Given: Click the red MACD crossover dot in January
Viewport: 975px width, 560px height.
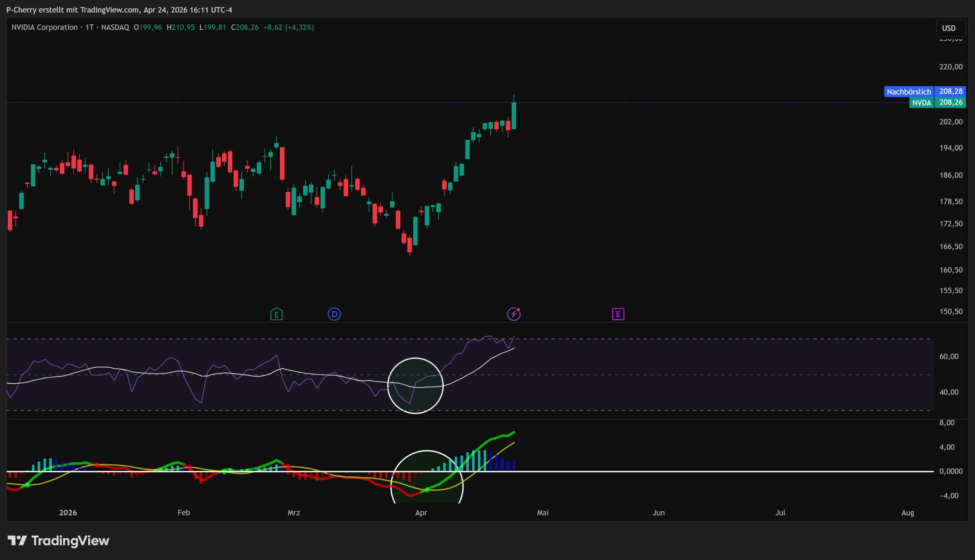Looking at the screenshot, I should pyautogui.click(x=97, y=465).
